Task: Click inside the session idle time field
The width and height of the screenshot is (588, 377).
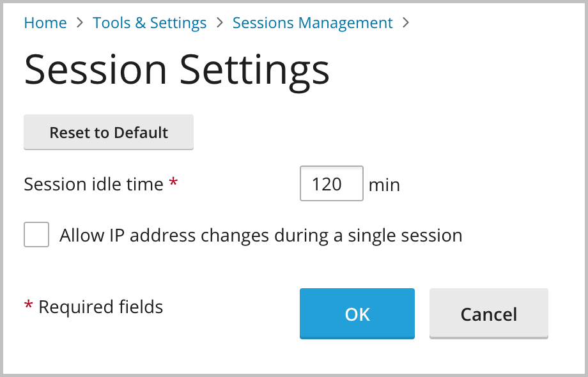Action: pos(331,183)
